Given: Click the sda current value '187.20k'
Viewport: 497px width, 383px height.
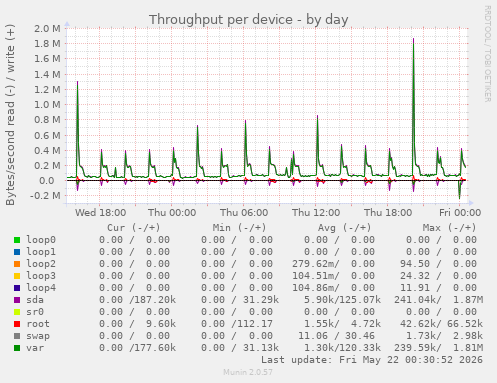Looking at the screenshot, I should [155, 300].
